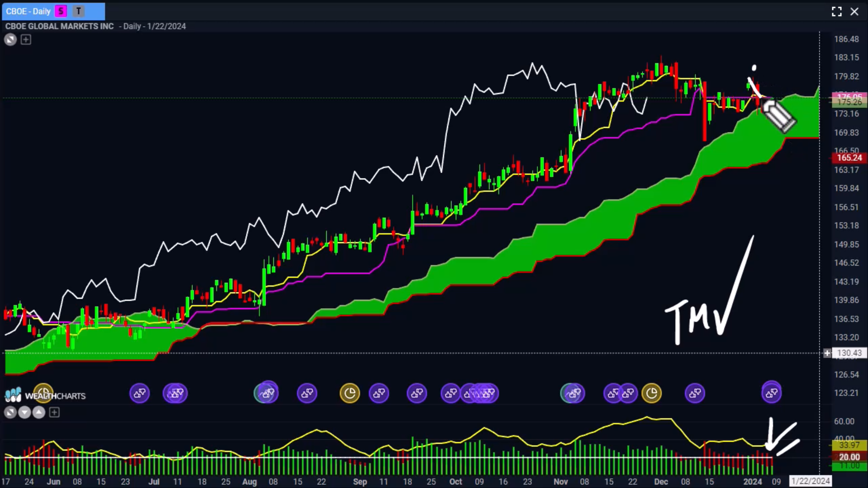Click the 1/22/2024 crosshair date label
Image resolution: width=868 pixels, height=488 pixels.
811,481
